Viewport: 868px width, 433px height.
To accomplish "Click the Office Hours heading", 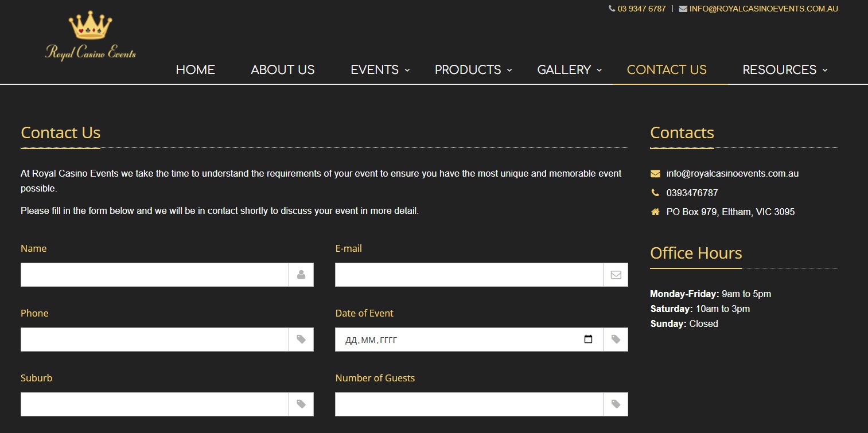I will pos(696,253).
